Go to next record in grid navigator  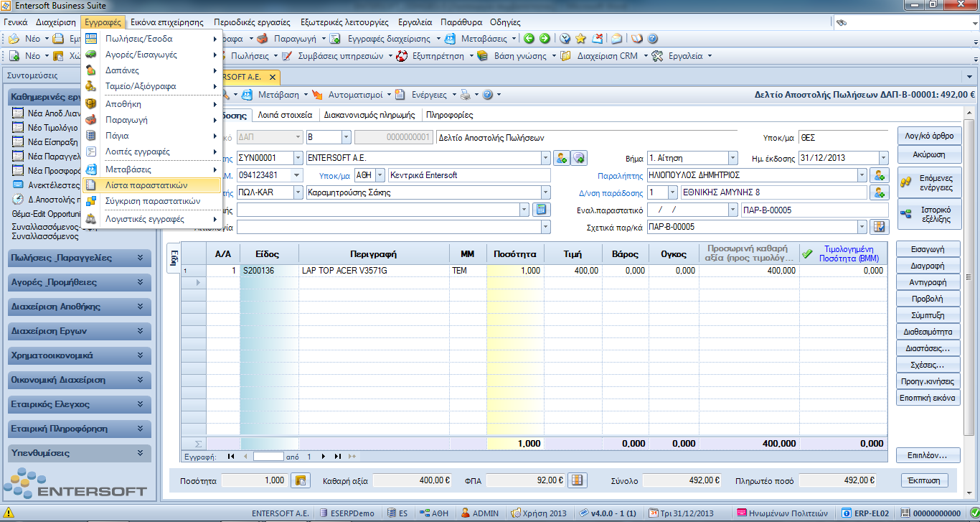[324, 456]
